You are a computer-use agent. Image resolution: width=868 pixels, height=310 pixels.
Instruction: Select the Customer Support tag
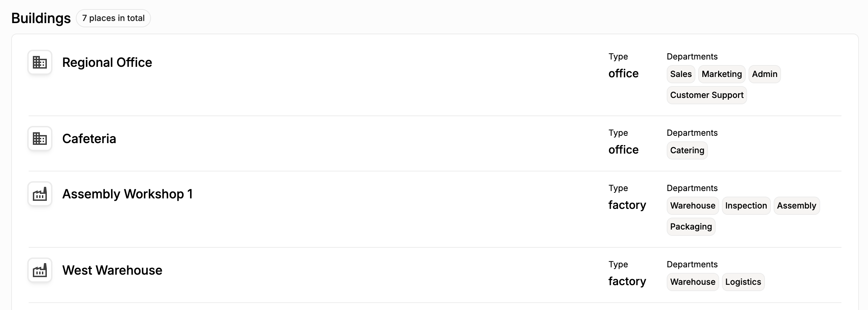tap(707, 95)
